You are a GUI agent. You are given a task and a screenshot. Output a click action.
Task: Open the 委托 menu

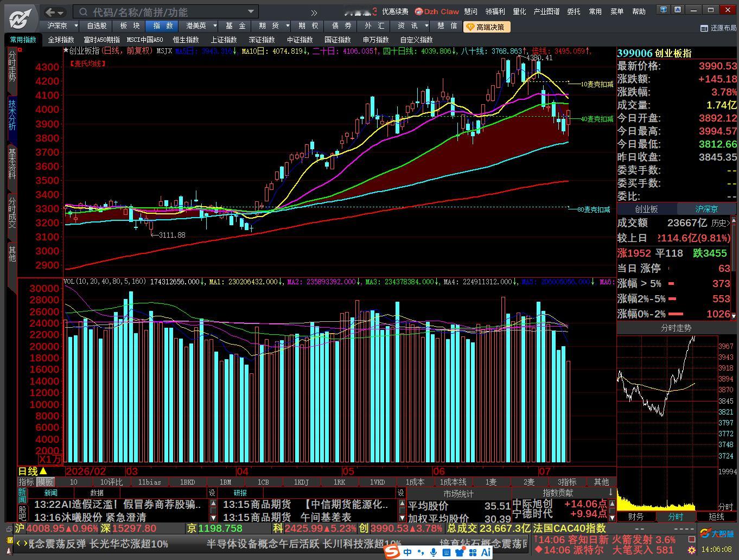point(574,11)
